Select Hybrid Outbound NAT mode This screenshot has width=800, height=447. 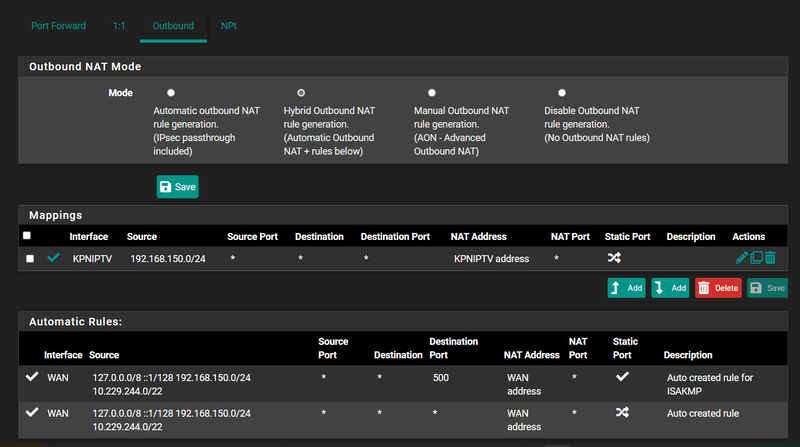301,93
